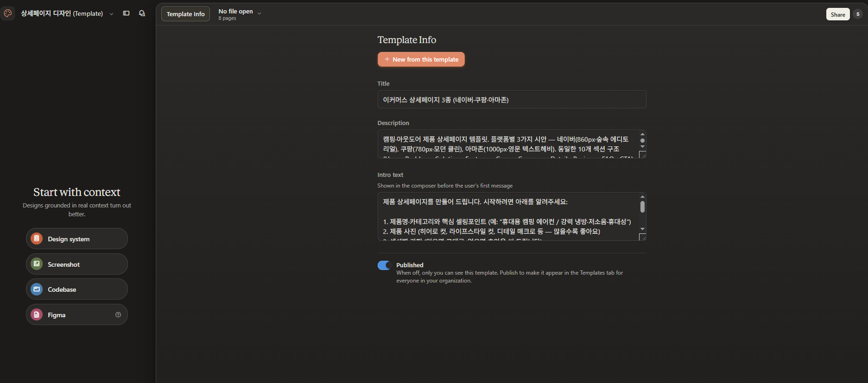868x383 pixels.
Task: Toggle the sidebar panel icon
Action: [126, 13]
